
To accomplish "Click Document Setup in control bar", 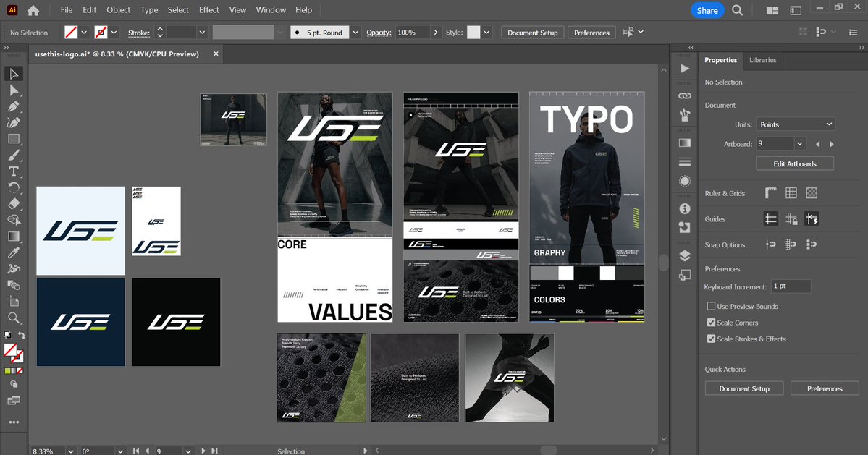I will click(533, 33).
